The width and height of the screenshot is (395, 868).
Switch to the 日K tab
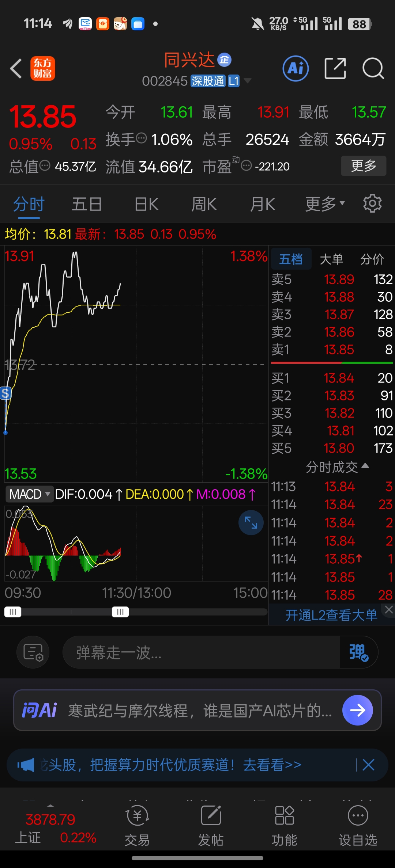coord(146,204)
